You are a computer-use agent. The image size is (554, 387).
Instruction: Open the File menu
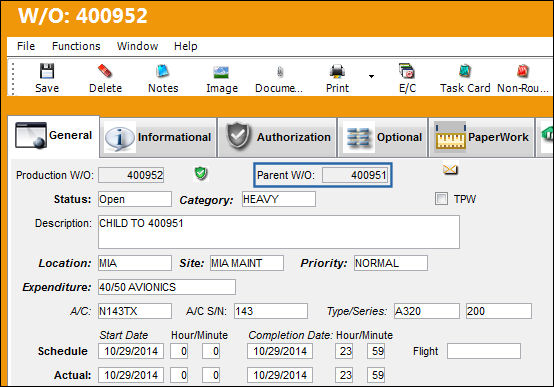tap(26, 46)
